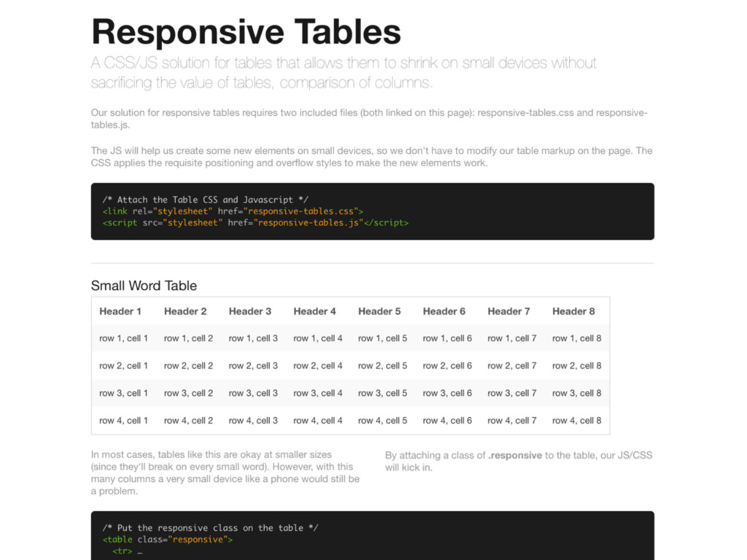The height and width of the screenshot is (560, 747).
Task: Click table cell row 4, cell 5
Action: tap(382, 421)
